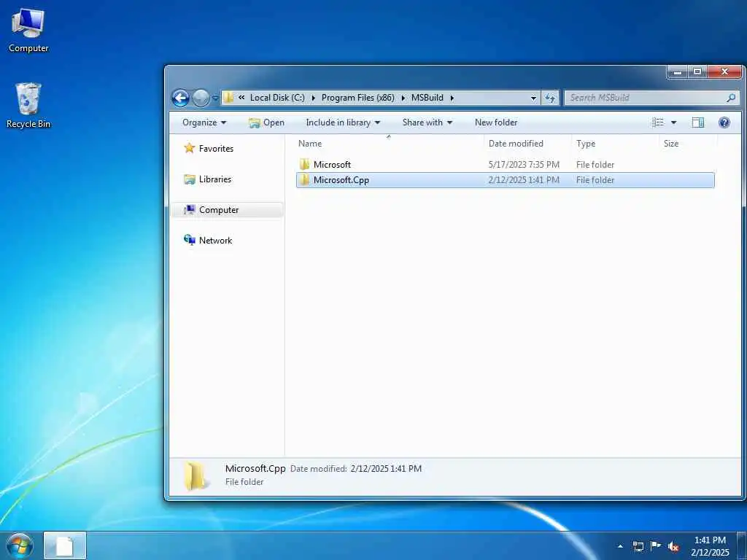747x560 pixels.
Task: Click MSBuild in the address bar
Action: point(427,98)
